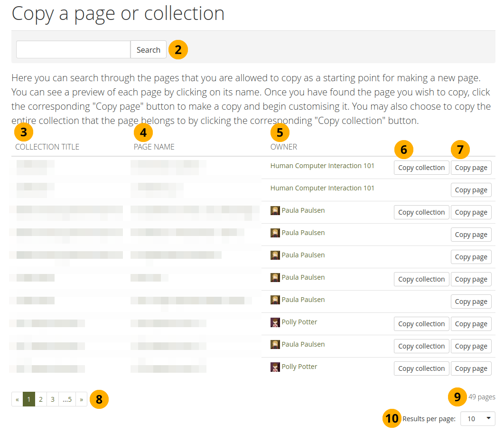
Task: Open Polly Potter name link in last row
Action: 299,367
